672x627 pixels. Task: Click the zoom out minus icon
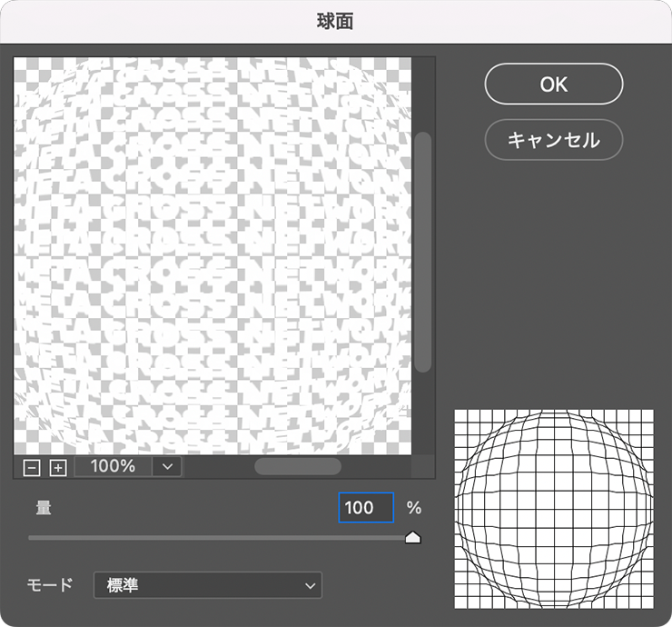[32, 467]
